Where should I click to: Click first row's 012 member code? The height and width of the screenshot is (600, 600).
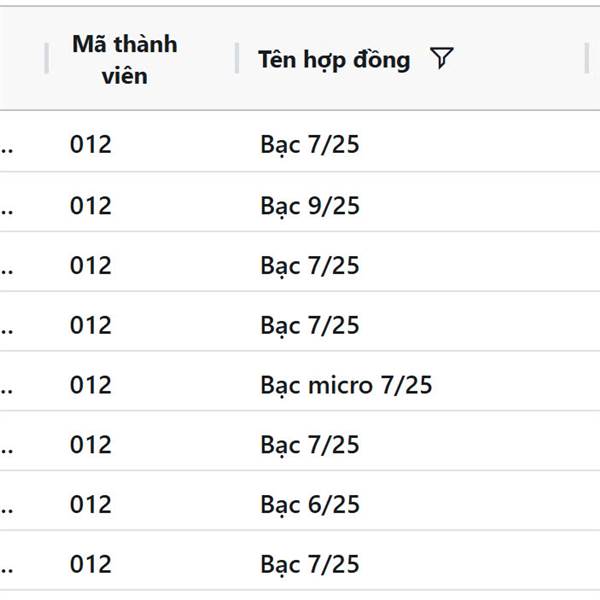91,145
